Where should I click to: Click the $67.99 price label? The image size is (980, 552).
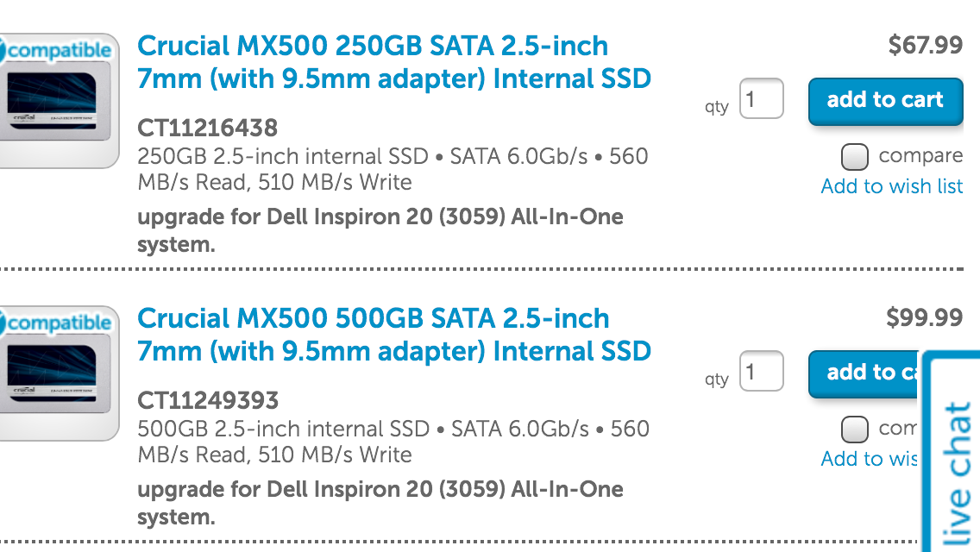925,45
